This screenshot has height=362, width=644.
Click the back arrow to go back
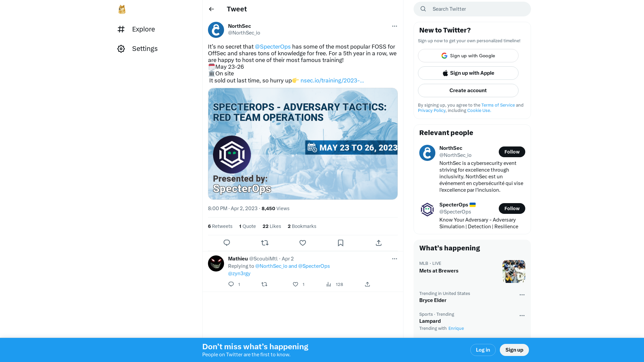tap(211, 9)
